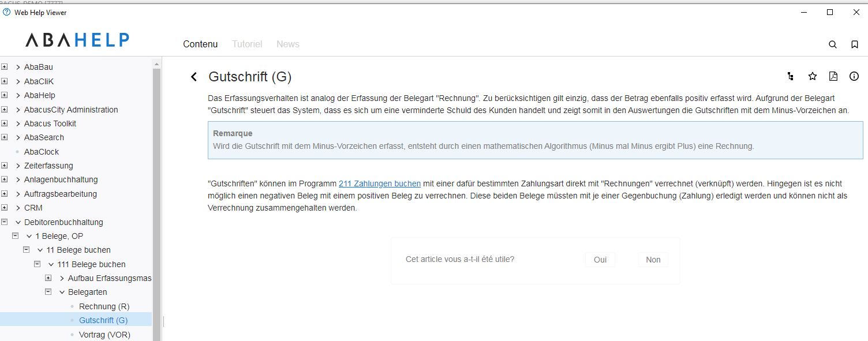Export article using the PDF icon
The image size is (868, 341).
click(833, 76)
